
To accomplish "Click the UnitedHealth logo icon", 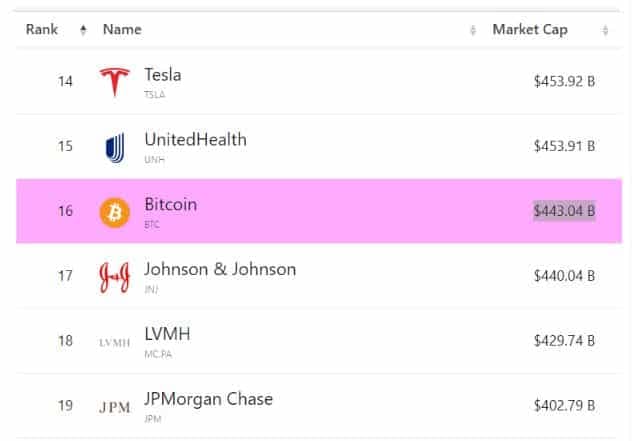I will (x=115, y=148).
